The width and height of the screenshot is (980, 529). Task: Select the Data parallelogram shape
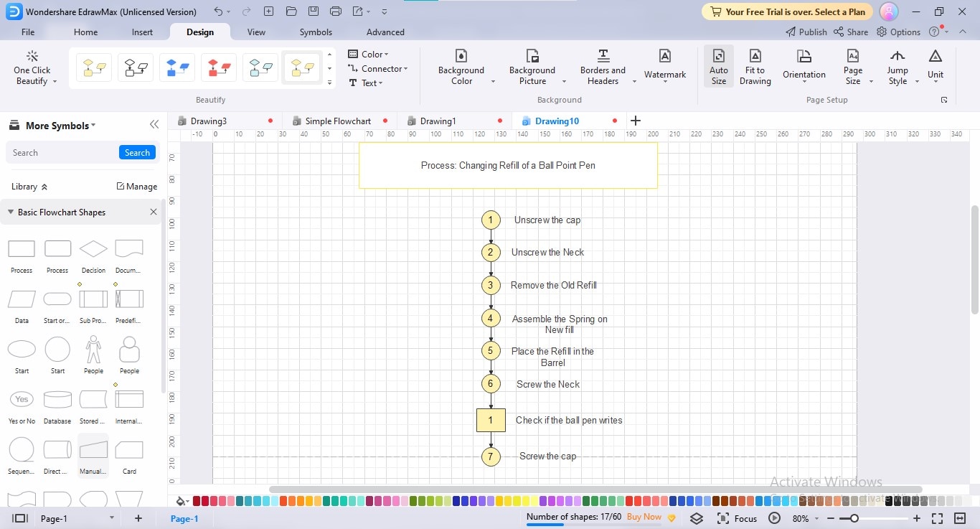point(22,299)
